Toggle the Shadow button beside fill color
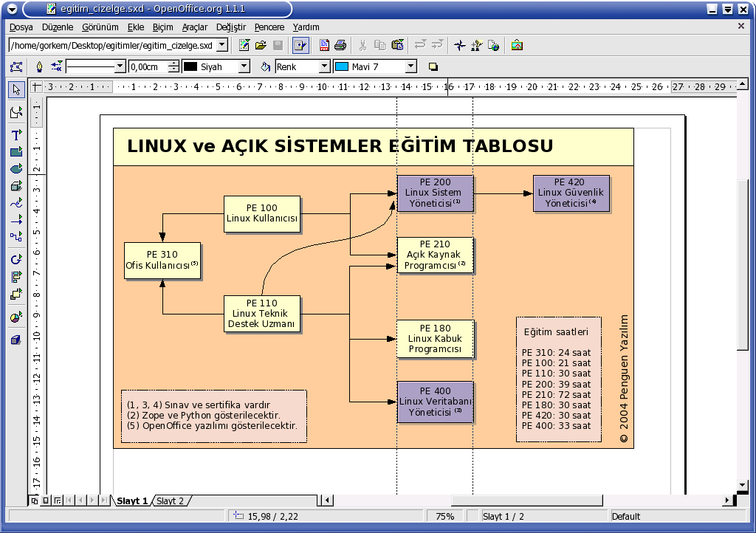The width and height of the screenshot is (756, 533). pos(433,67)
